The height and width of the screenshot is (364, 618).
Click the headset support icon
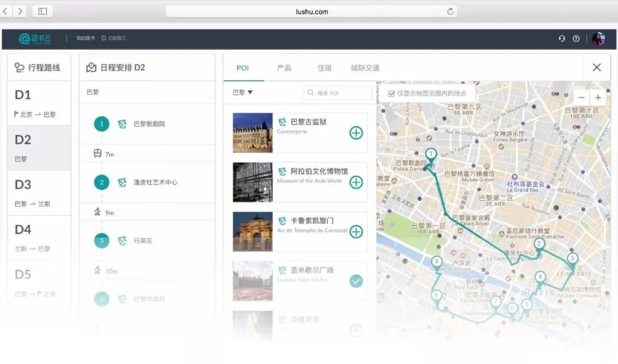pos(562,38)
